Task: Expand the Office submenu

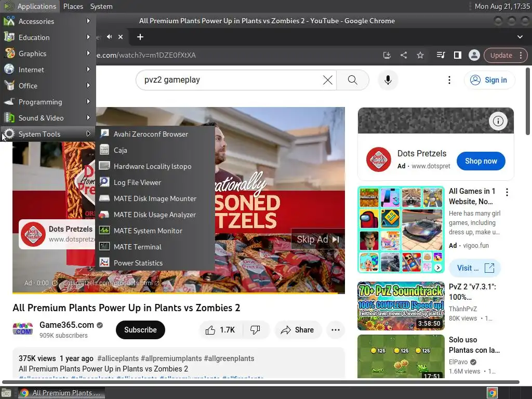Action: click(x=48, y=86)
